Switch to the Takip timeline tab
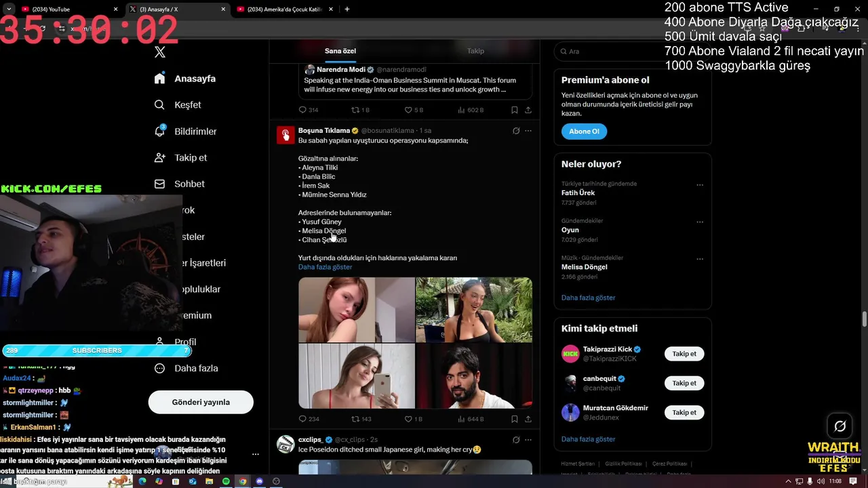 pos(475,51)
